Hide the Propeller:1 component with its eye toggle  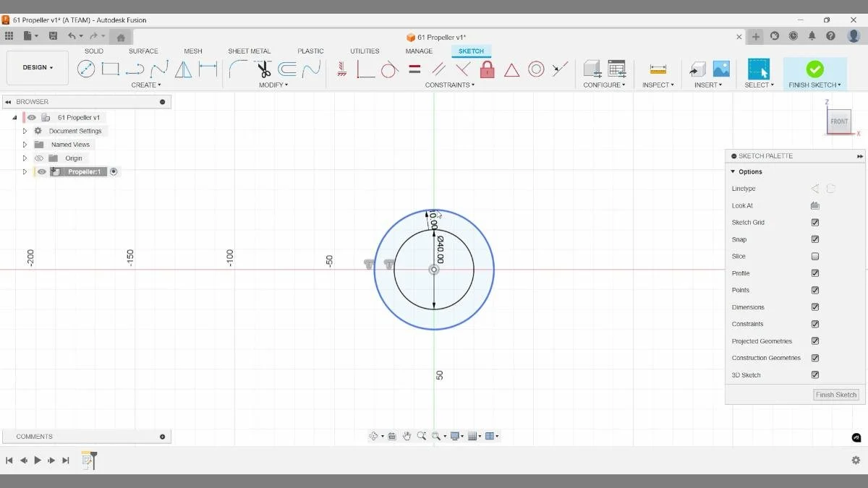pyautogui.click(x=41, y=171)
